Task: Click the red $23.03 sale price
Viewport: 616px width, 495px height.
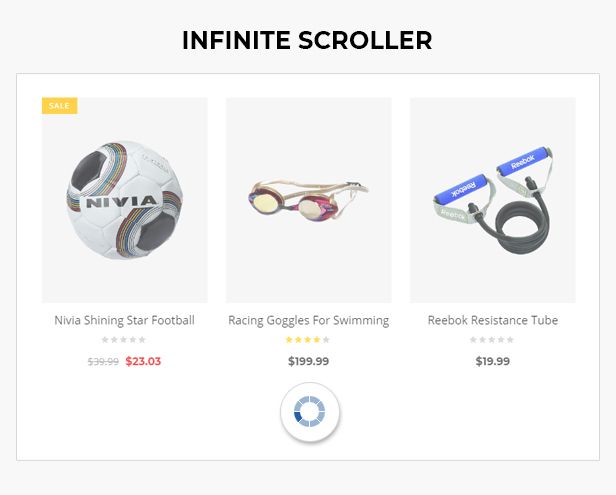Action: click(143, 362)
